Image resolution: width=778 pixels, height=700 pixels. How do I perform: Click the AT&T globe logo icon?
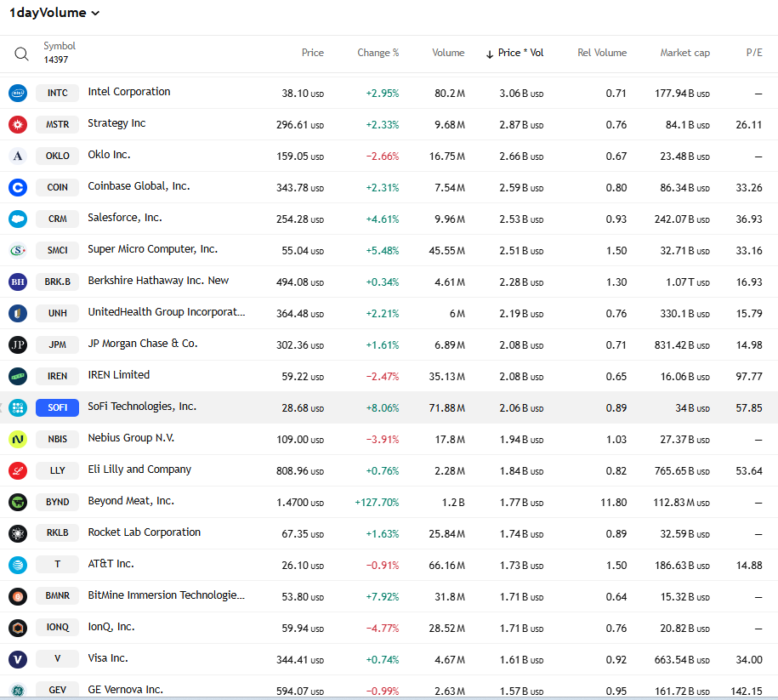click(x=18, y=565)
